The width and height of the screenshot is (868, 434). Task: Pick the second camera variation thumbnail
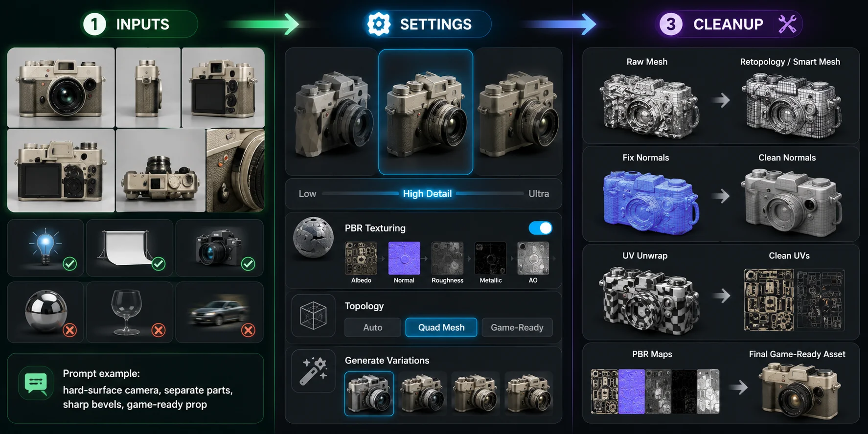click(423, 394)
